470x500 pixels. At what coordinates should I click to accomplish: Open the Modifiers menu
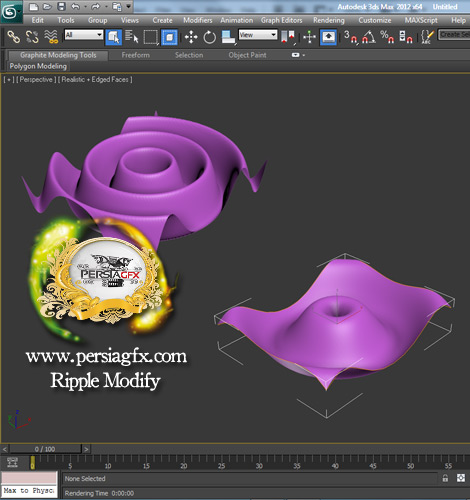coord(198,20)
